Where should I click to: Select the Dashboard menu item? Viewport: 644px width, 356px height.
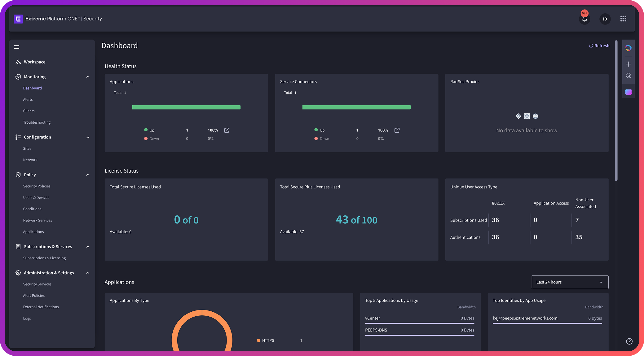coord(32,88)
